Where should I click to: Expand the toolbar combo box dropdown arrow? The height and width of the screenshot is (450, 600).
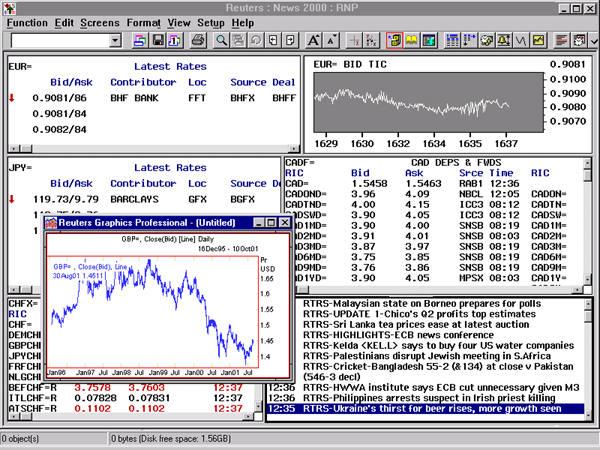pyautogui.click(x=115, y=40)
